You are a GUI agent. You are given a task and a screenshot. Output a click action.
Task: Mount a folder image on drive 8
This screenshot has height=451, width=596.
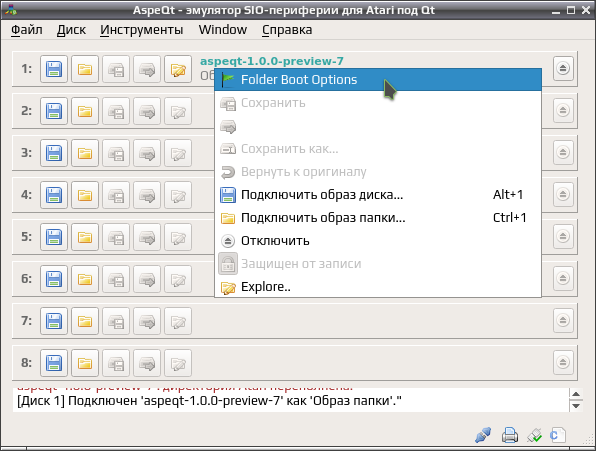[85, 363]
